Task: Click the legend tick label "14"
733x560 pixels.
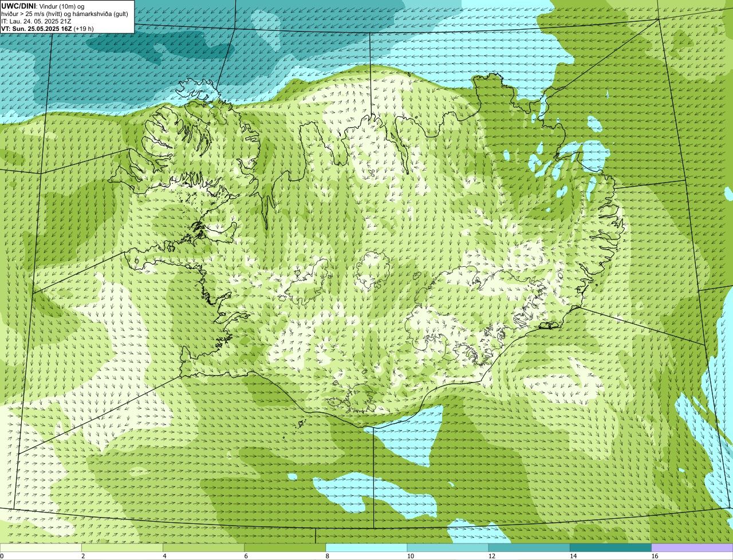Action: tap(573, 556)
